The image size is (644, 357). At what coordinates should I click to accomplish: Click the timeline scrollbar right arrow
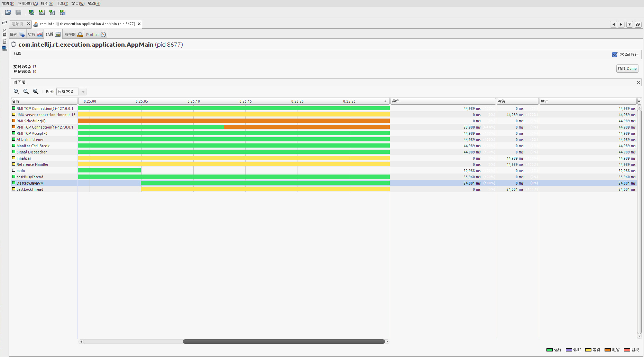click(387, 341)
